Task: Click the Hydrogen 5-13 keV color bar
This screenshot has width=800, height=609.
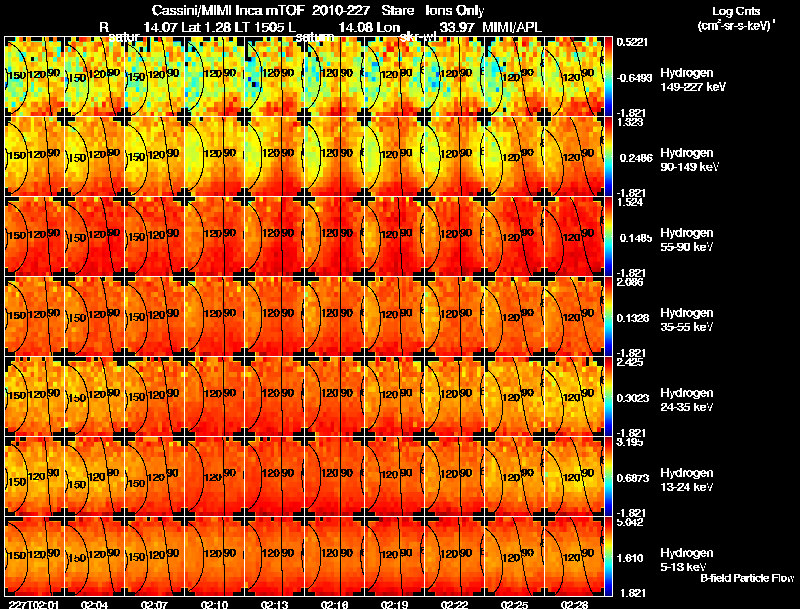Action: click(608, 557)
